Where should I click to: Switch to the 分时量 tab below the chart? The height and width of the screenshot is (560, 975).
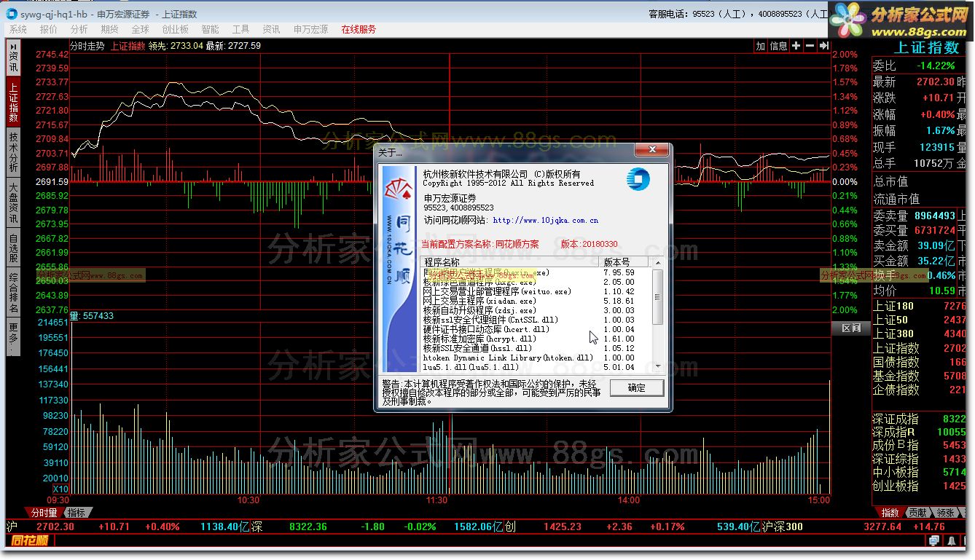tap(43, 512)
